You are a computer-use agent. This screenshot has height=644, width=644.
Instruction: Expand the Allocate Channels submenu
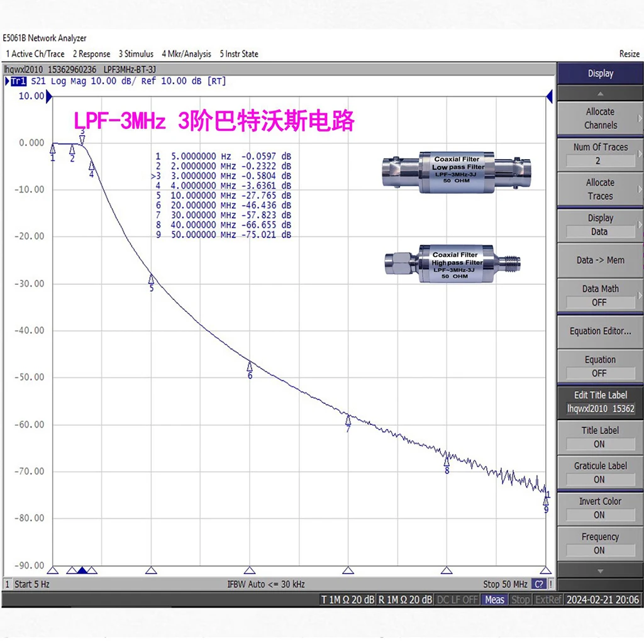tap(600, 118)
